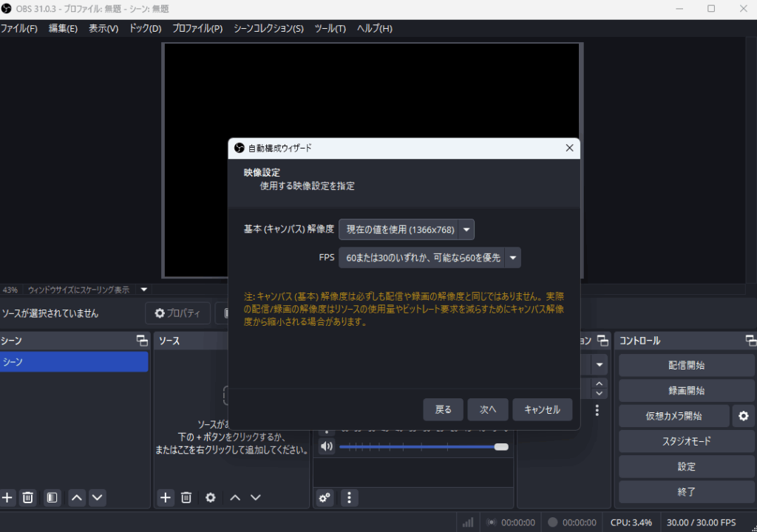Open the ツール(T) menu

tap(330, 29)
